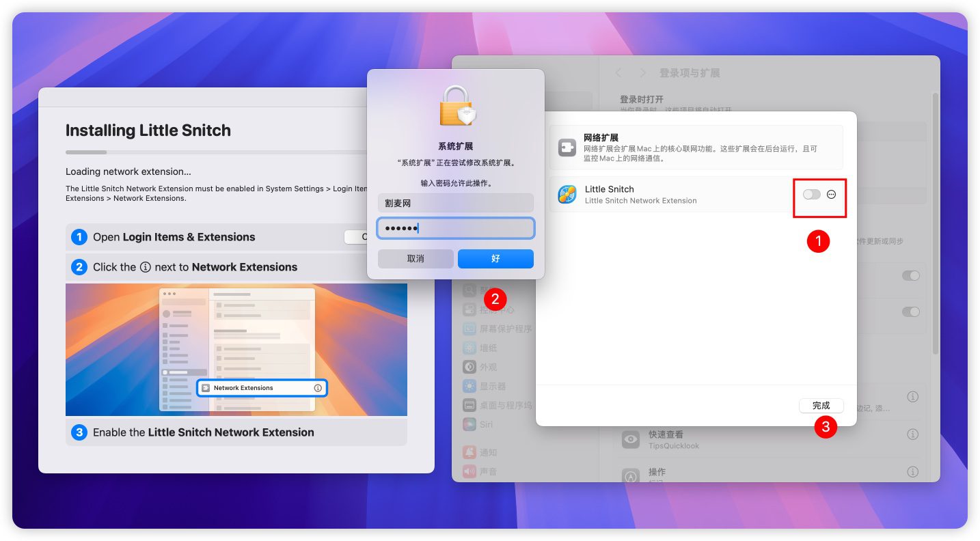Image resolution: width=980 pixels, height=541 pixels.
Task: Click the back arrow in System Settings toolbar
Action: (x=619, y=72)
